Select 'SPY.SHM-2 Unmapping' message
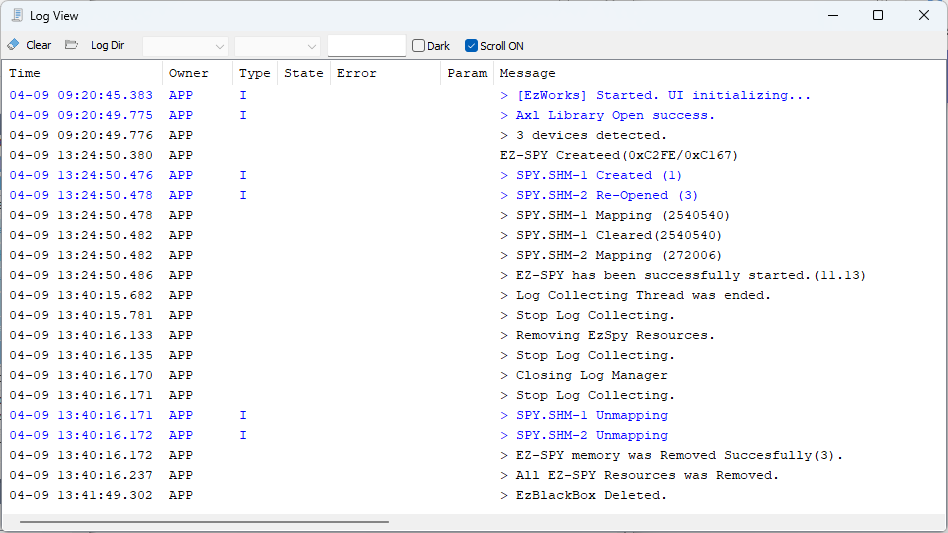 pyautogui.click(x=583, y=435)
